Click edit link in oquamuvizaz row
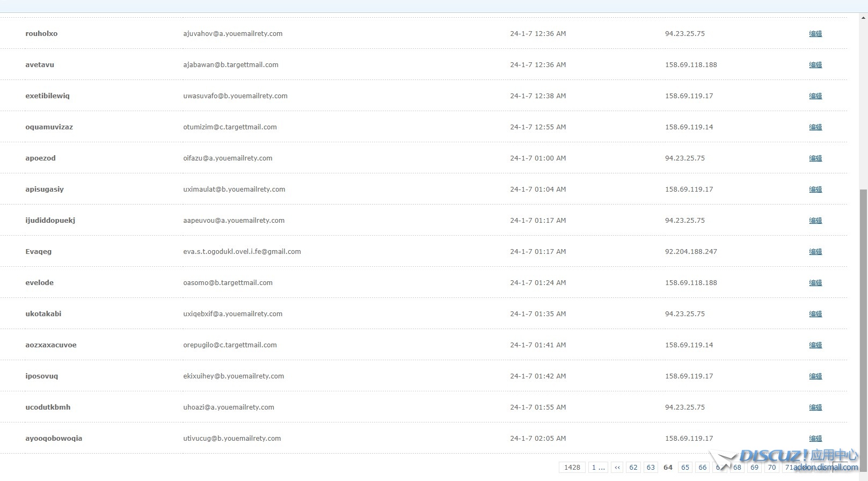 pos(815,127)
